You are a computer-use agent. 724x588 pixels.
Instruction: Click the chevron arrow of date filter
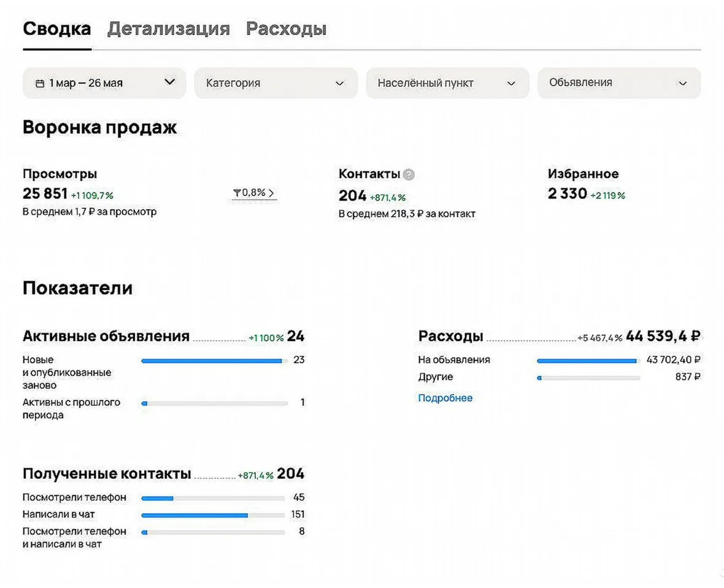pyautogui.click(x=170, y=82)
